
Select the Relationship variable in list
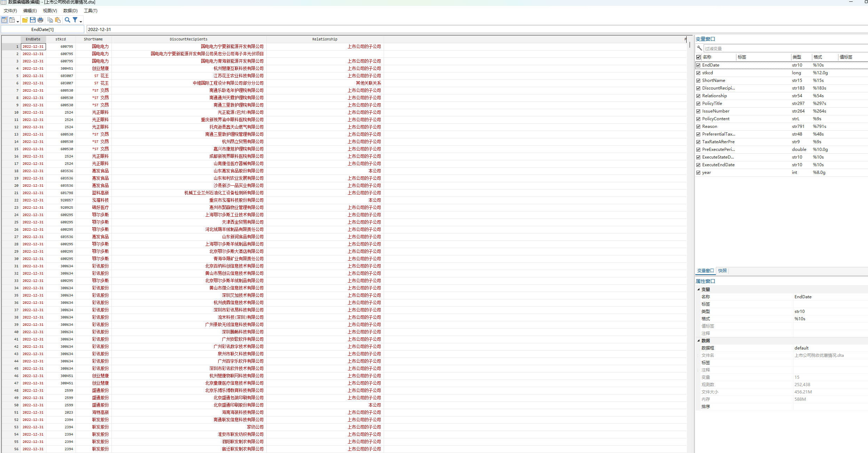click(x=714, y=96)
